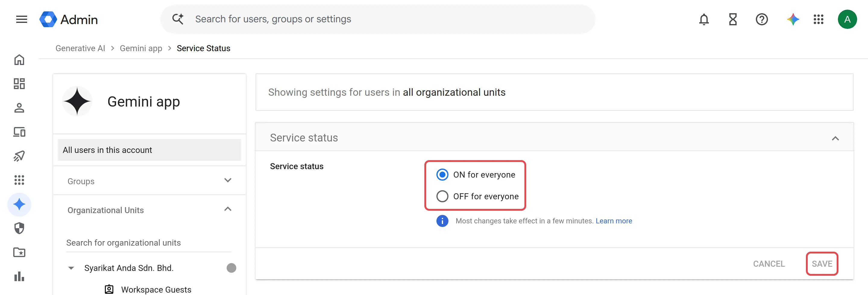The image size is (868, 295).
Task: Open Directory users icon in sidebar
Action: click(19, 108)
